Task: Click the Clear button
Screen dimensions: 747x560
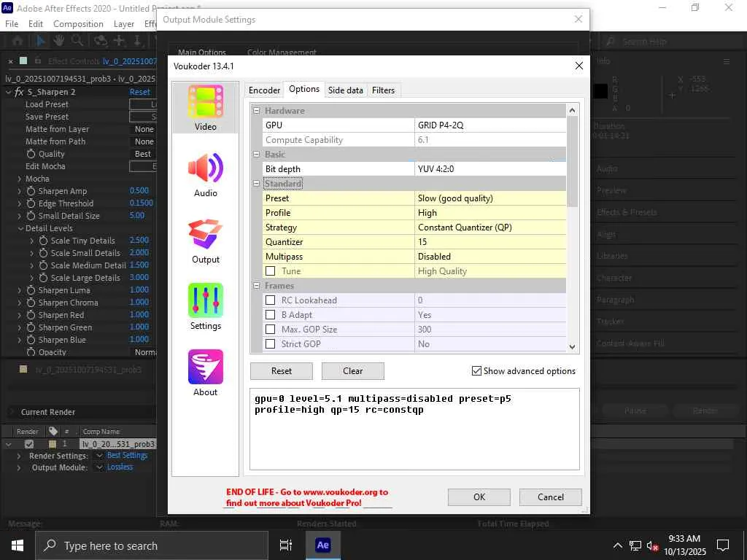Action: point(353,371)
